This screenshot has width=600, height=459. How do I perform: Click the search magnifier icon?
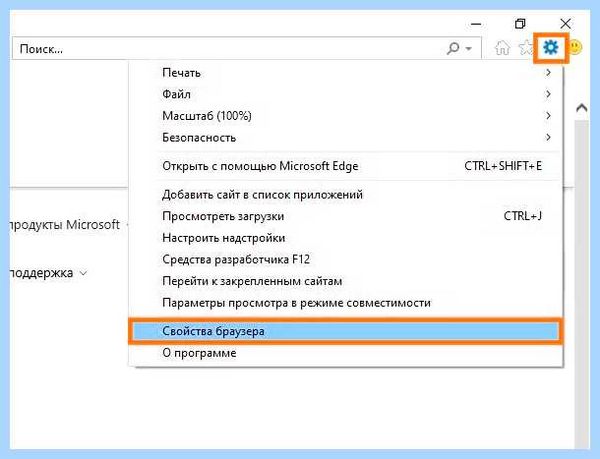[x=453, y=49]
